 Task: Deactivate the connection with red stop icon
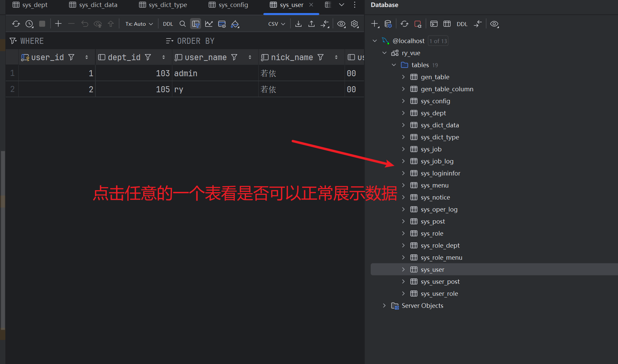(x=418, y=24)
